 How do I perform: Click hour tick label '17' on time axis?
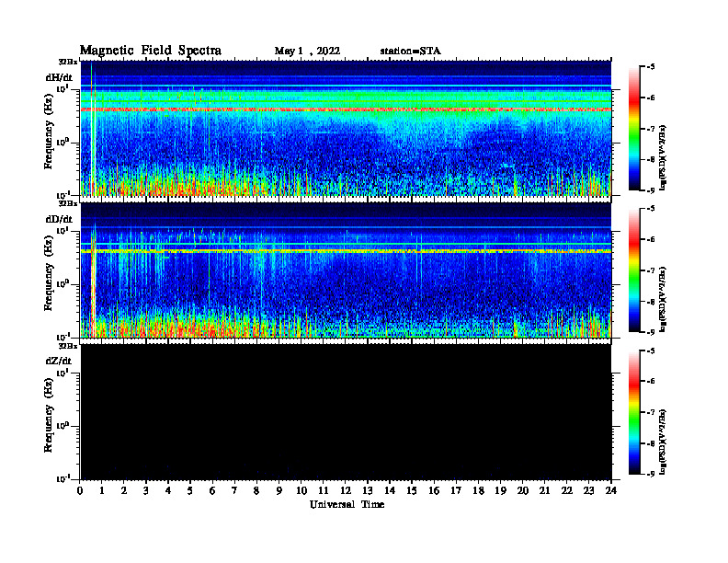[456, 491]
